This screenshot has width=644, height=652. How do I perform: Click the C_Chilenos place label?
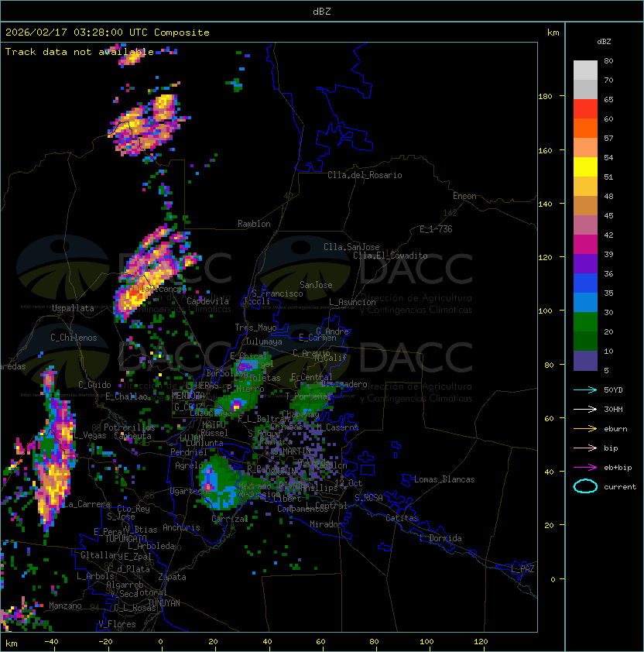point(74,338)
